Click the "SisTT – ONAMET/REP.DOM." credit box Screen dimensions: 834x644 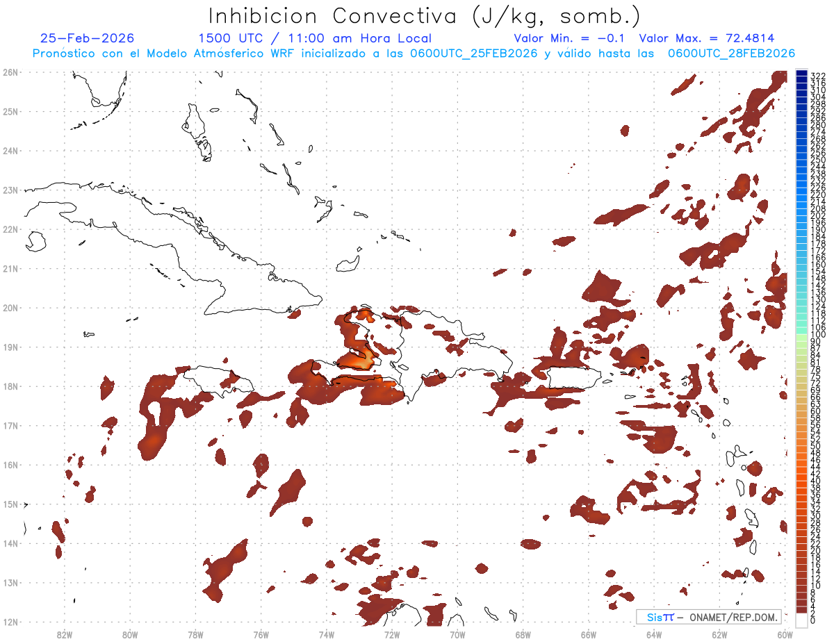tap(709, 617)
